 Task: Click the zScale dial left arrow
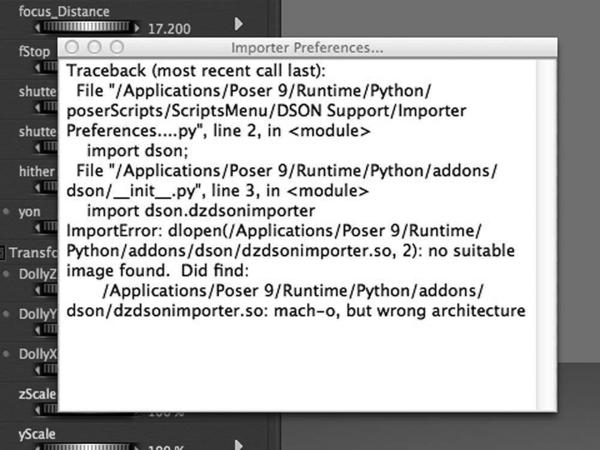(x=38, y=410)
